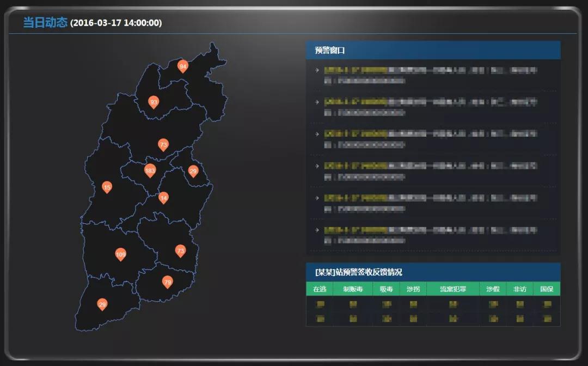Click the 预警窗口 panel title
Screen dimensions: 588x366
pos(329,51)
